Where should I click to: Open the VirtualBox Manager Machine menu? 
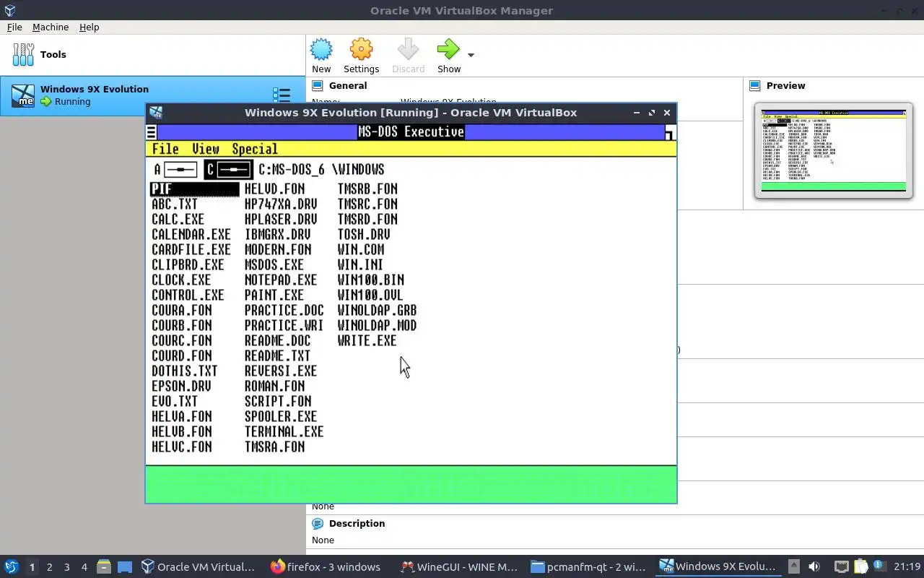(51, 27)
